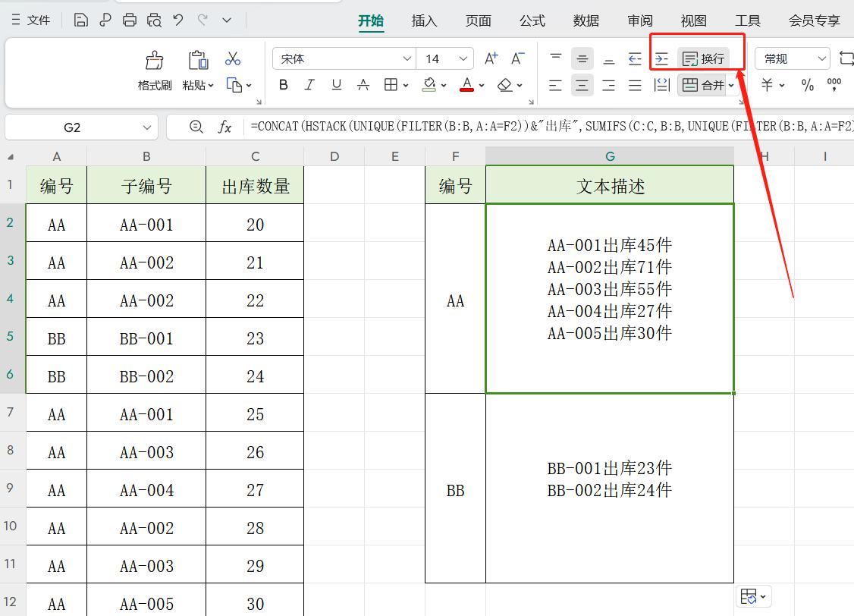The height and width of the screenshot is (616, 854).
Task: Click the Paste clipboard icon
Action: [198, 61]
